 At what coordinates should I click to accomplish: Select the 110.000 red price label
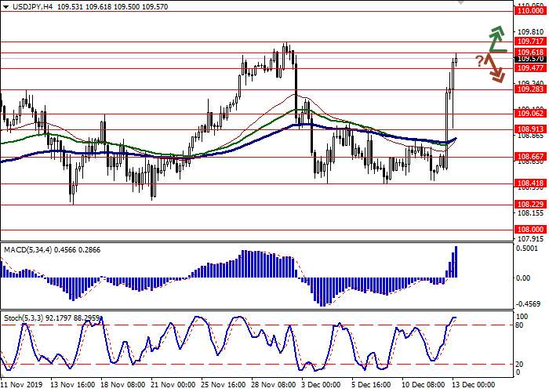tap(530, 11)
